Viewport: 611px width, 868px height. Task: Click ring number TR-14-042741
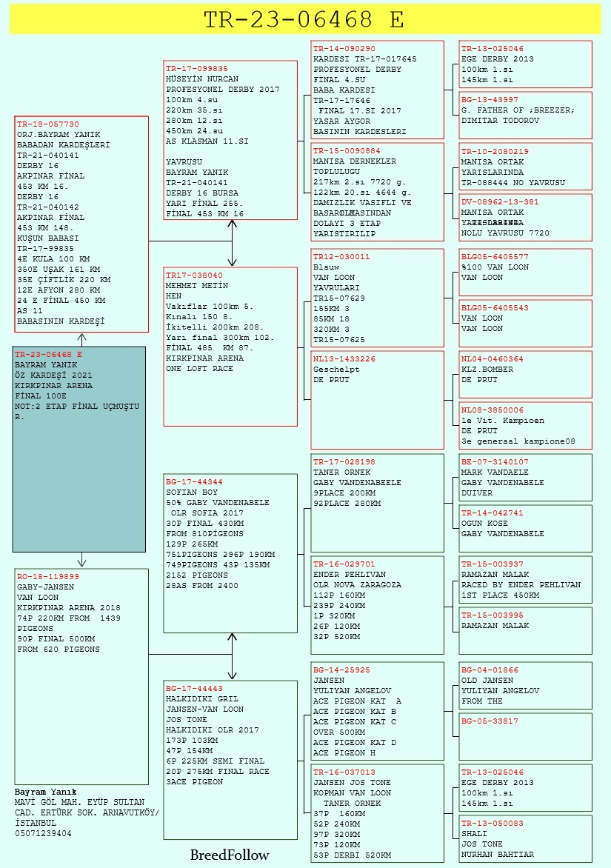(493, 513)
